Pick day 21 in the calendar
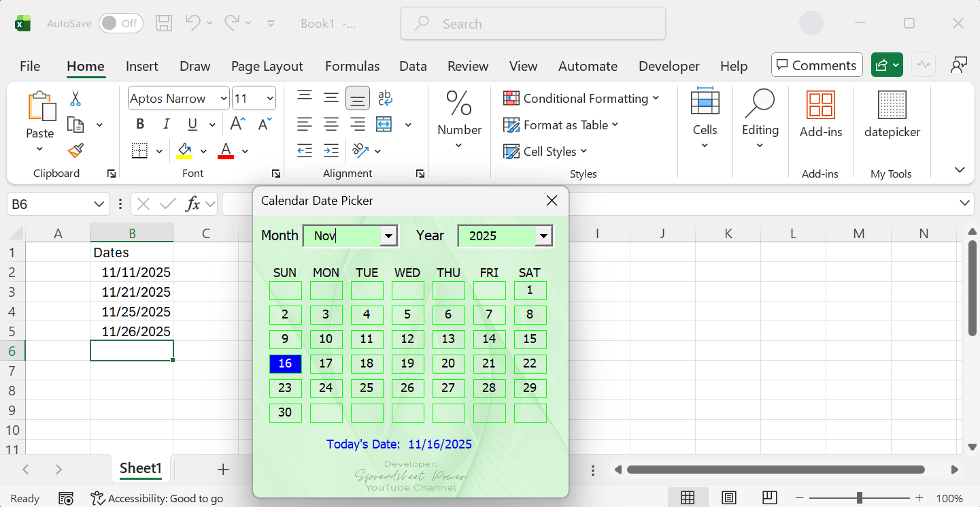 click(x=489, y=363)
